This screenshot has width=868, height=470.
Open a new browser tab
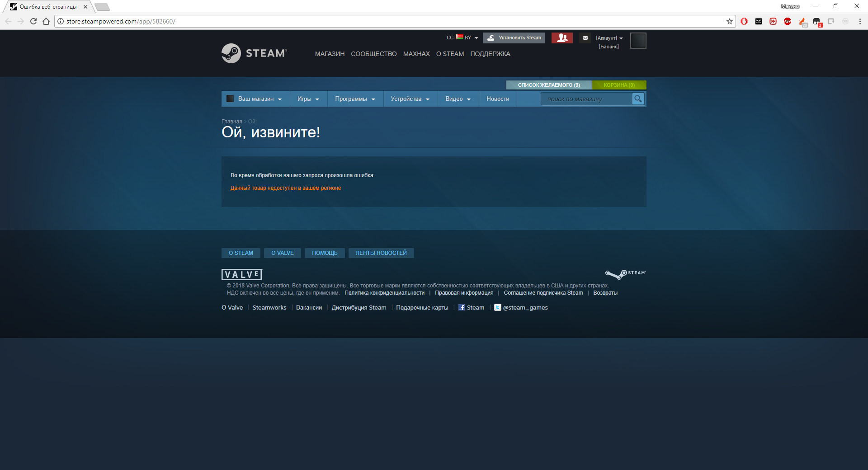102,7
